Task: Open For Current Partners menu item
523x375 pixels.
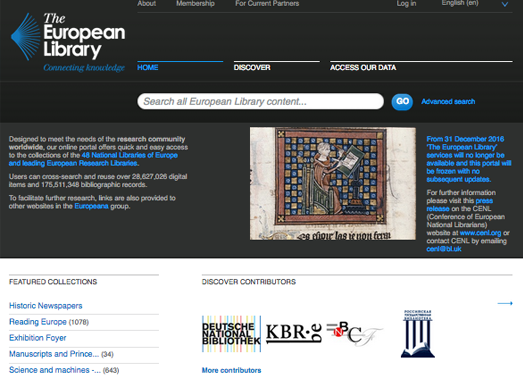Action: click(x=267, y=4)
